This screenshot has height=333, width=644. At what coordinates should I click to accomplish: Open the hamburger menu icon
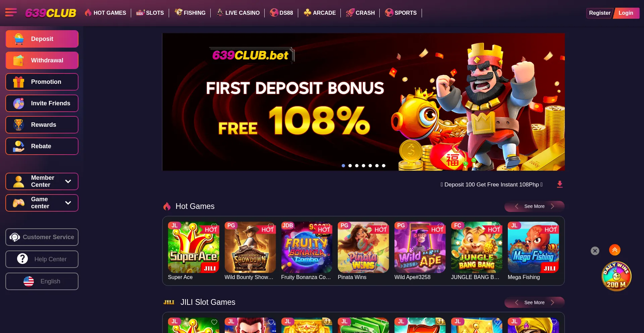pyautogui.click(x=11, y=12)
